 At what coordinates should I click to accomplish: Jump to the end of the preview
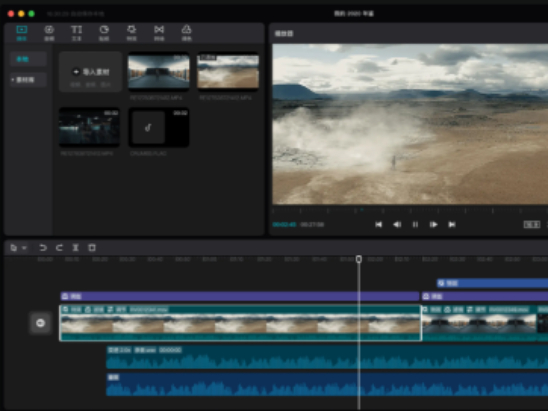[452, 224]
